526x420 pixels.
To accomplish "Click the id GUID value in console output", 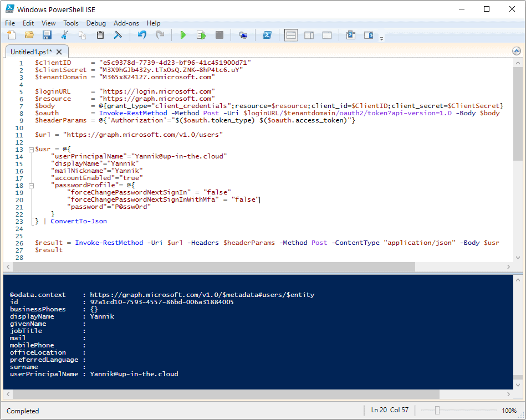I will pos(162,302).
